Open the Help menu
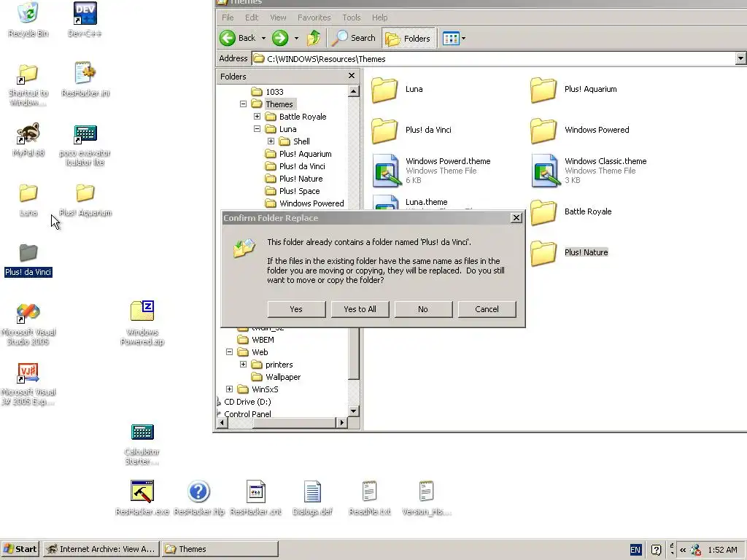The image size is (747, 560). (379, 17)
